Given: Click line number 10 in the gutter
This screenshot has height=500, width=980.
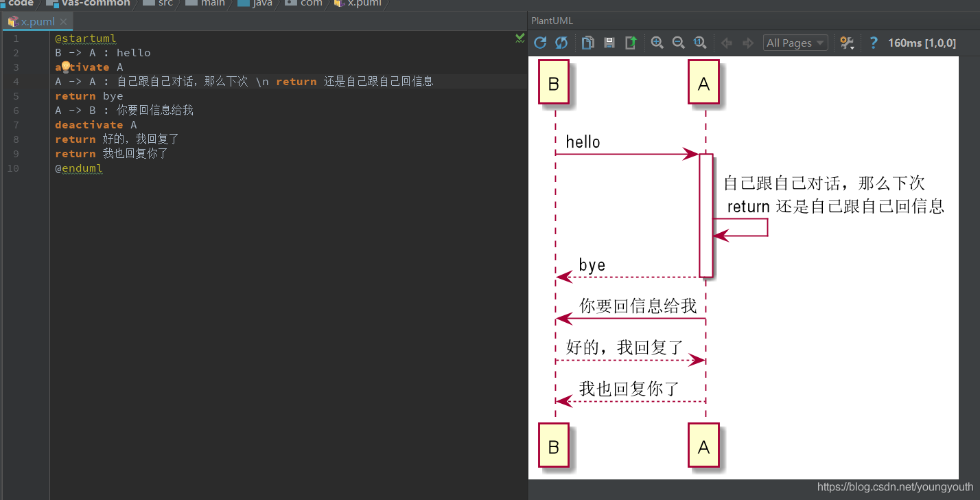Looking at the screenshot, I should [x=13, y=168].
